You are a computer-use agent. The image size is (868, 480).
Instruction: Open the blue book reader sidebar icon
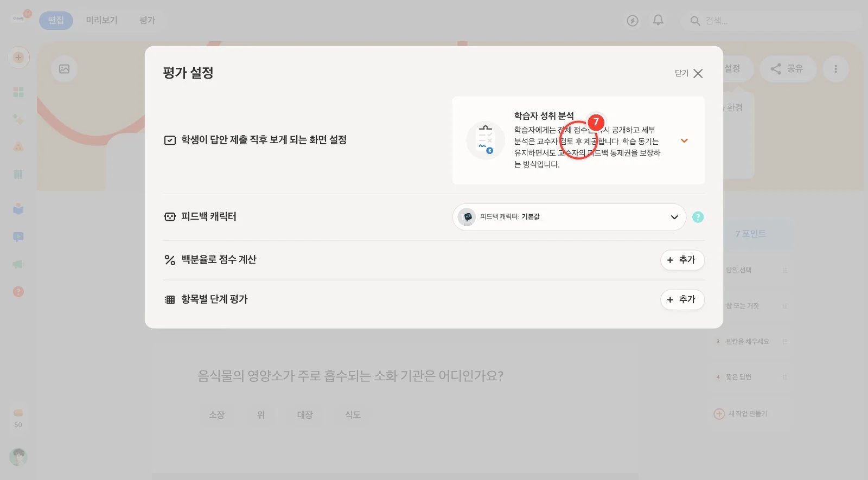(x=18, y=209)
